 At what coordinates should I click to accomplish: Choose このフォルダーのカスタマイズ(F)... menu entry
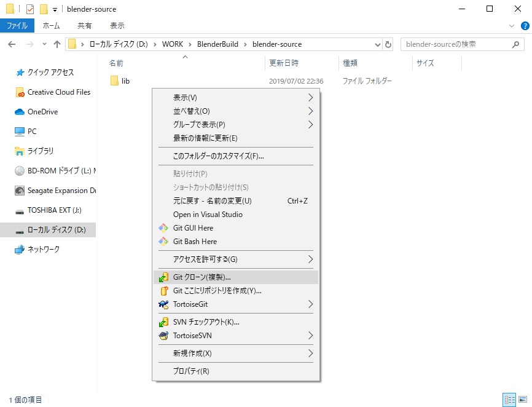[x=236, y=156]
